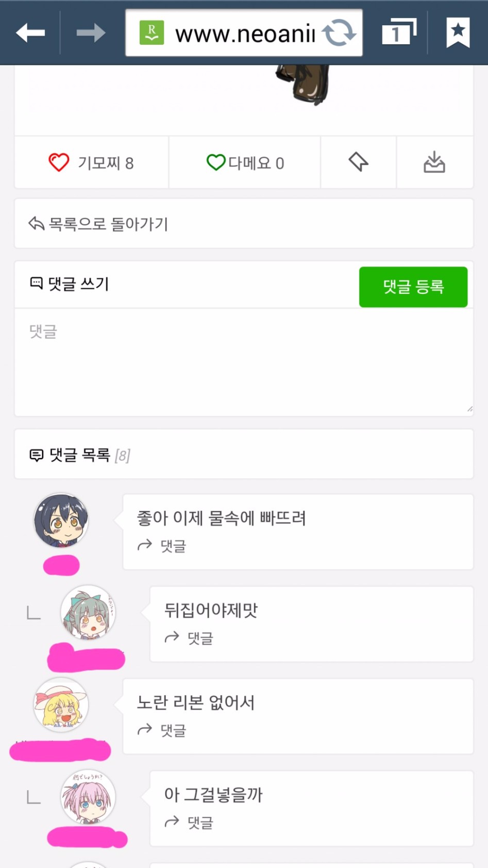Focus the 댓글 text area
Screen dimensions: 488x868
point(244,362)
